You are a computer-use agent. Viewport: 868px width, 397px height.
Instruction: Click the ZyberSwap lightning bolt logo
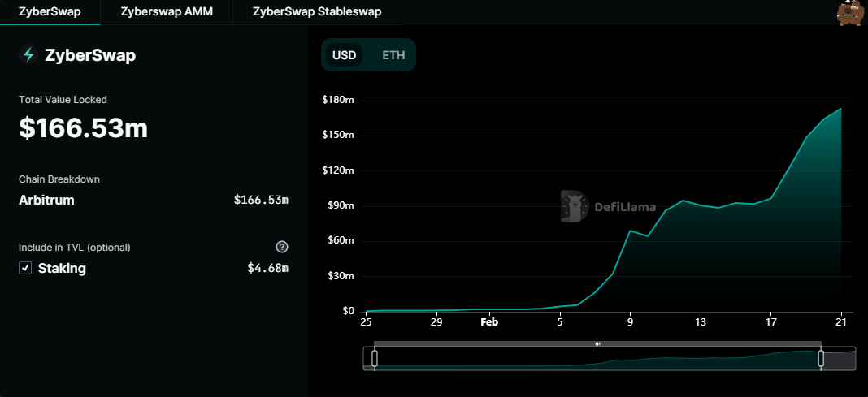(x=28, y=54)
